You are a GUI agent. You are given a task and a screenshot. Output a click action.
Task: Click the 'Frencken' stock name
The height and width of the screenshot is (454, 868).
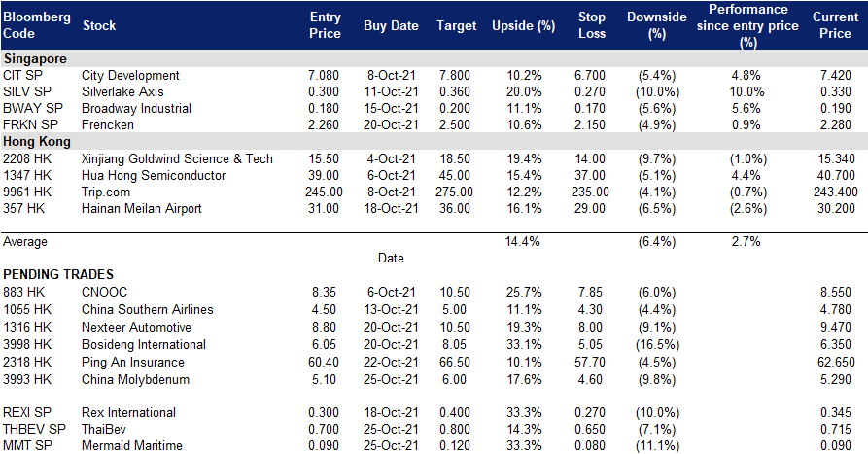coord(108,125)
